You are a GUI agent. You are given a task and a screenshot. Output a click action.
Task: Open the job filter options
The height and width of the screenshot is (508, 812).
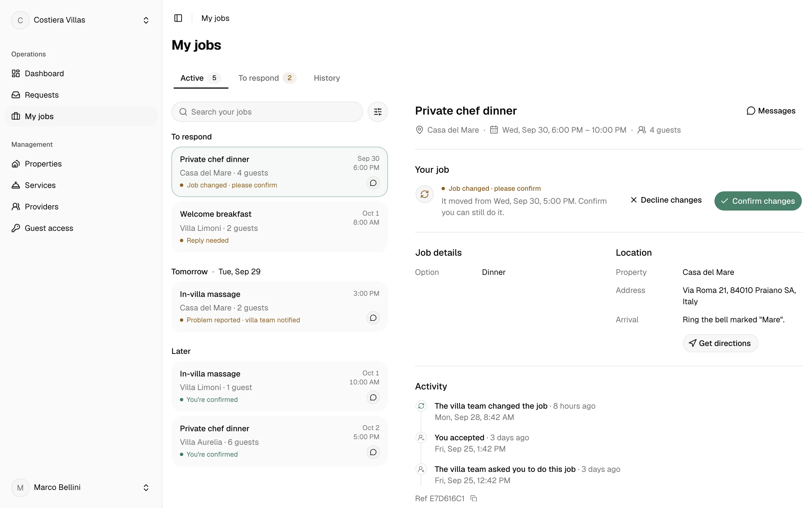click(378, 112)
